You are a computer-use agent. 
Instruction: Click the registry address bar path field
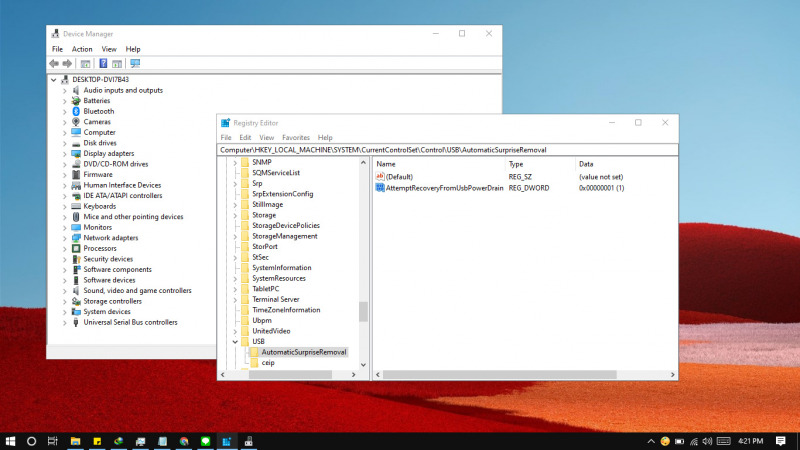pos(448,150)
